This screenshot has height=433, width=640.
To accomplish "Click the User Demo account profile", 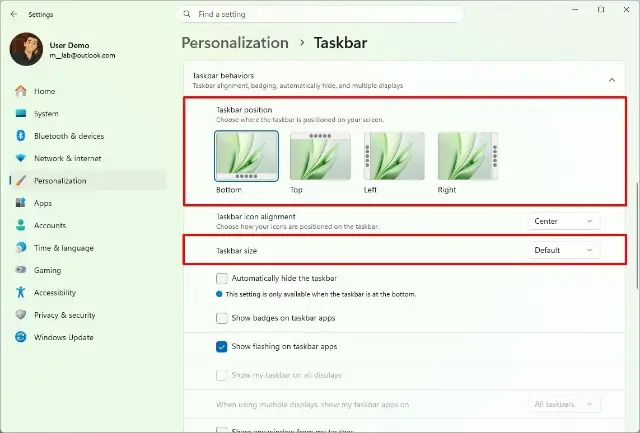I will click(63, 49).
